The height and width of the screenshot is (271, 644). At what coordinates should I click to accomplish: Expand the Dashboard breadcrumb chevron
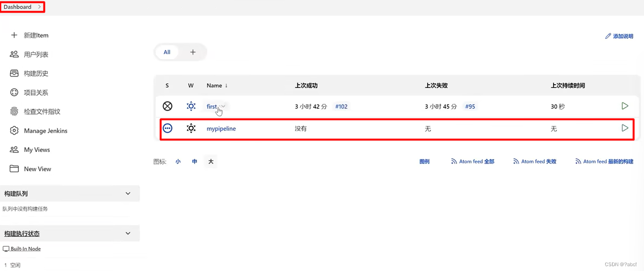40,7
